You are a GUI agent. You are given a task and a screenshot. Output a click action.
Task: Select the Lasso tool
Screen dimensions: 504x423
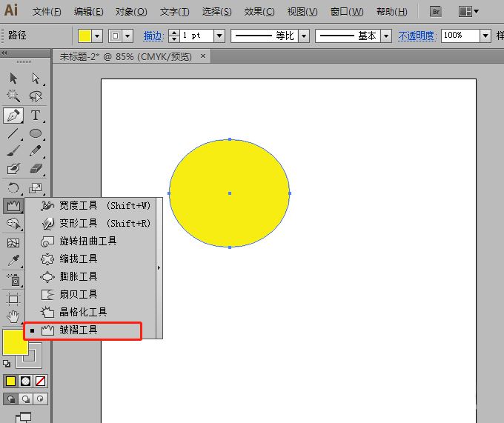[36, 96]
